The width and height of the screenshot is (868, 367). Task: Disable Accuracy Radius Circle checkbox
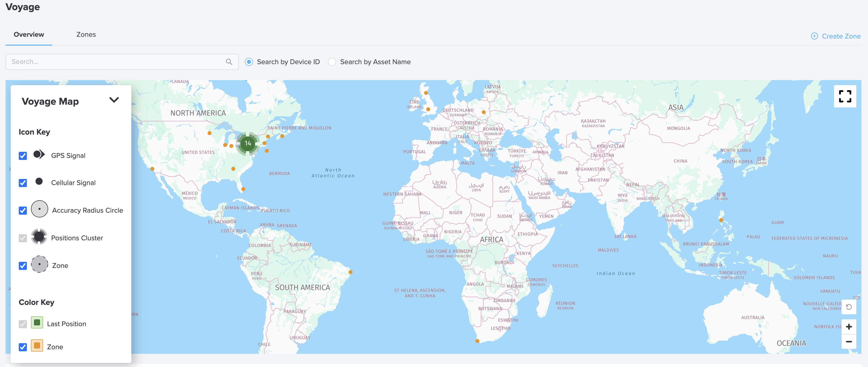23,210
